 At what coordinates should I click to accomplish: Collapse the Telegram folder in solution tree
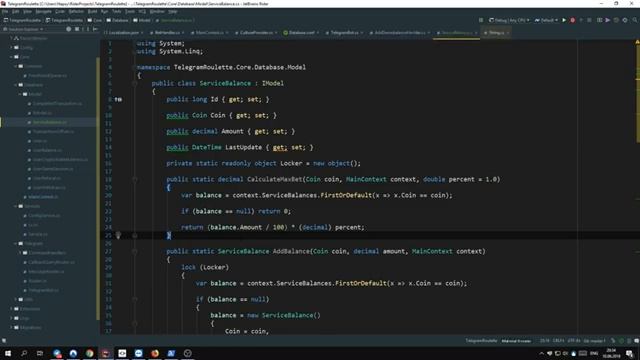[16, 244]
